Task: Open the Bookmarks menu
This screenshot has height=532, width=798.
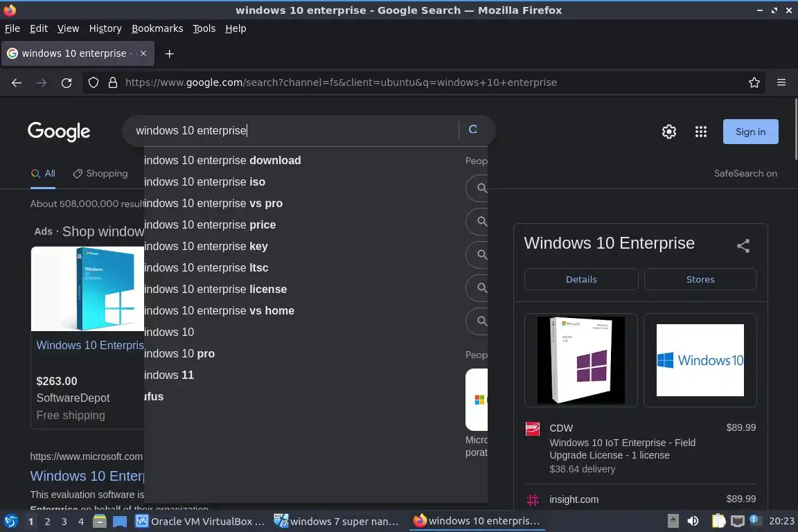Action: [157, 28]
